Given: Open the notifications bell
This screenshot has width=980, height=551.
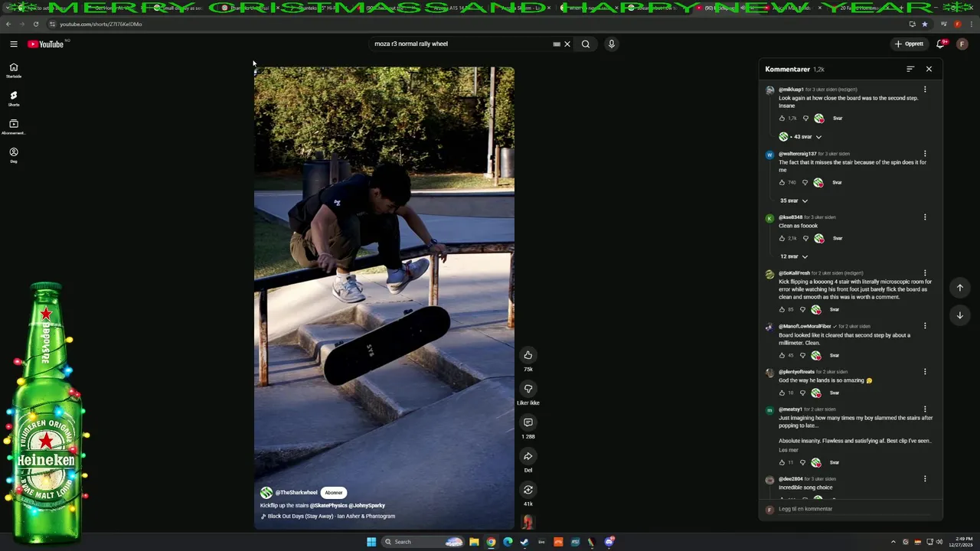Looking at the screenshot, I should point(941,44).
